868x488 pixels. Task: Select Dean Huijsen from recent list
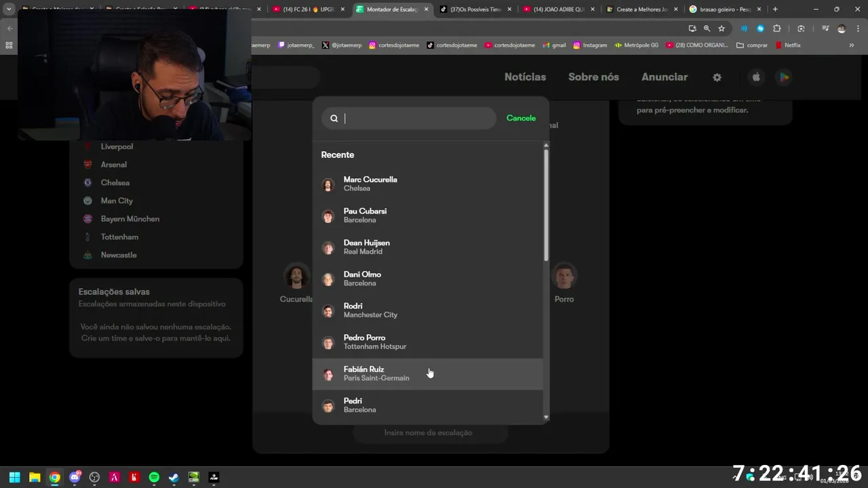tap(428, 247)
